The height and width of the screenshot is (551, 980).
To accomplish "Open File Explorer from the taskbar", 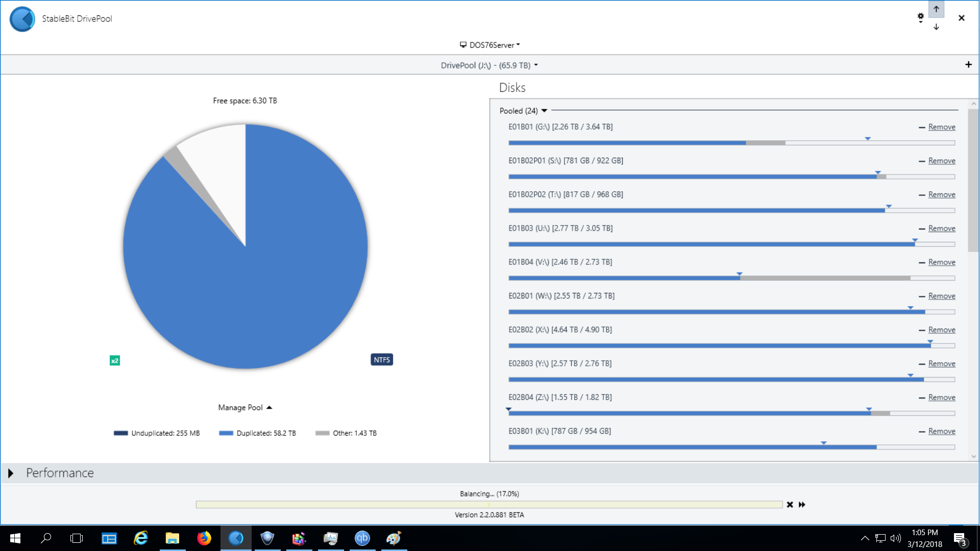I will pyautogui.click(x=173, y=538).
